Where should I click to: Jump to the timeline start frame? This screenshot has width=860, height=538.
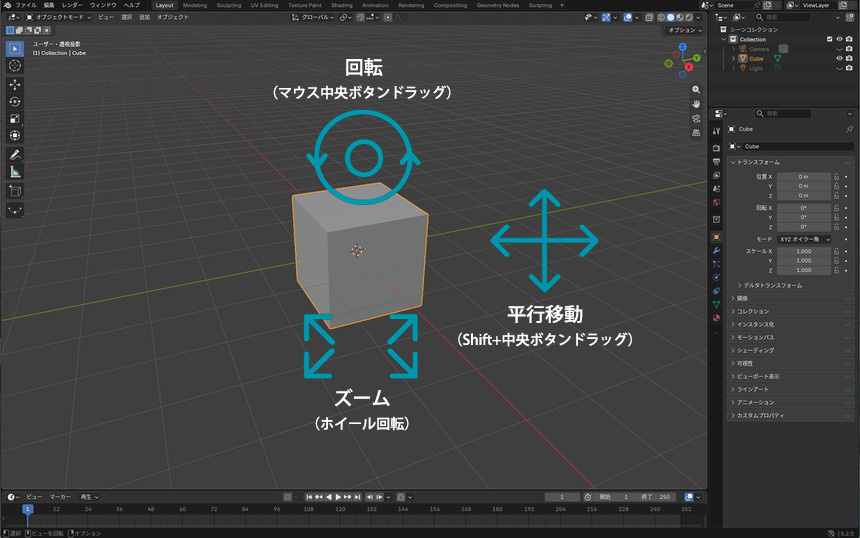tap(309, 497)
